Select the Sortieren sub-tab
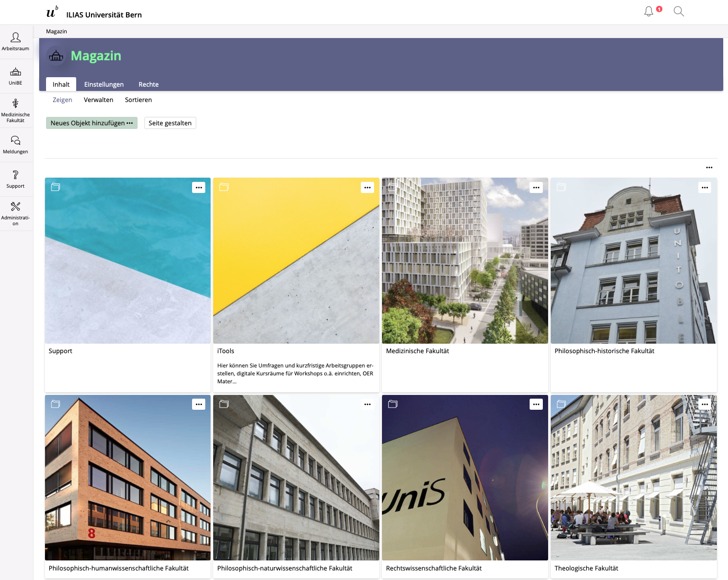This screenshot has width=728, height=580. pyautogui.click(x=138, y=100)
